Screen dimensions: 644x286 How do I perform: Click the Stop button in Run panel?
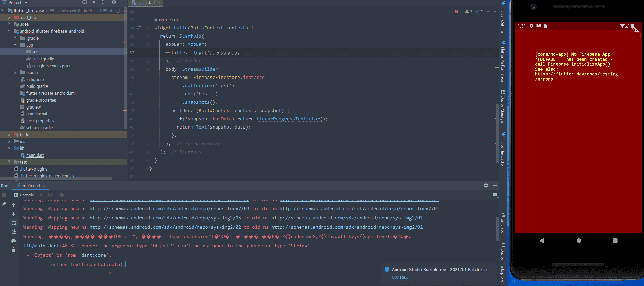click(x=4, y=195)
